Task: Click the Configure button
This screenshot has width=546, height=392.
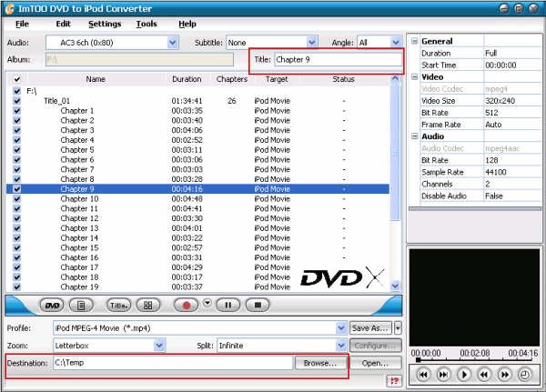Action: pyautogui.click(x=375, y=346)
